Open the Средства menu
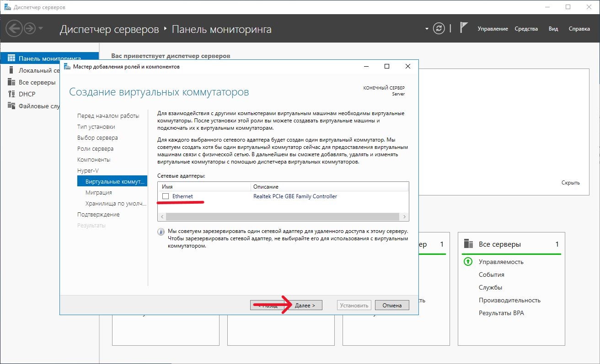This screenshot has width=600, height=364. (526, 29)
